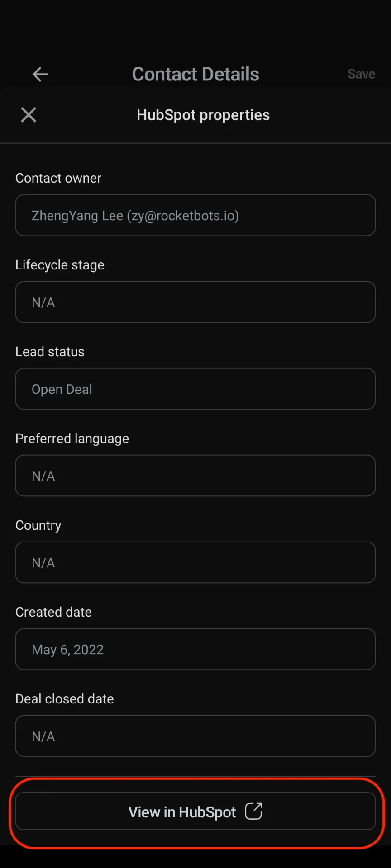Tap Save in the header
This screenshot has height=868, width=391.
(x=361, y=74)
